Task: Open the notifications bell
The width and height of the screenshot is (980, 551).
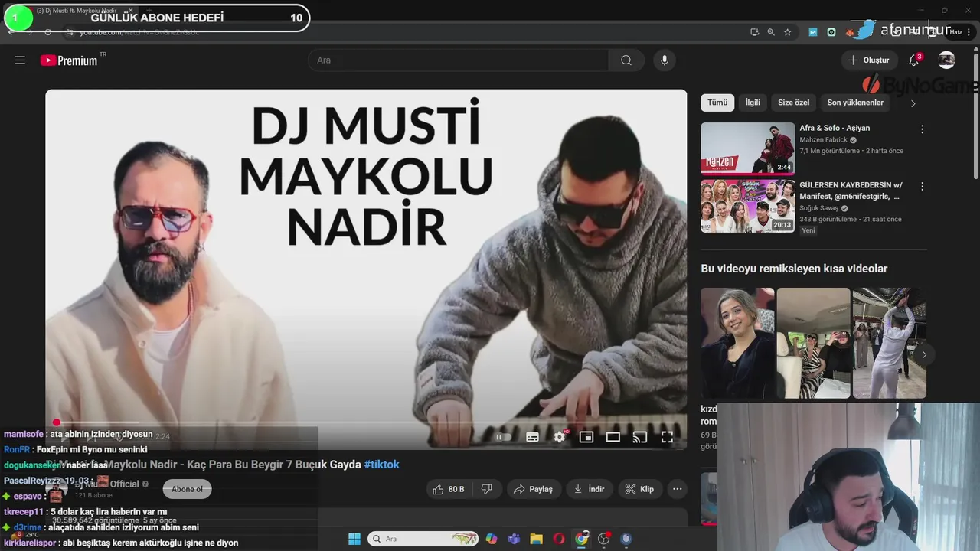Action: pos(913,60)
